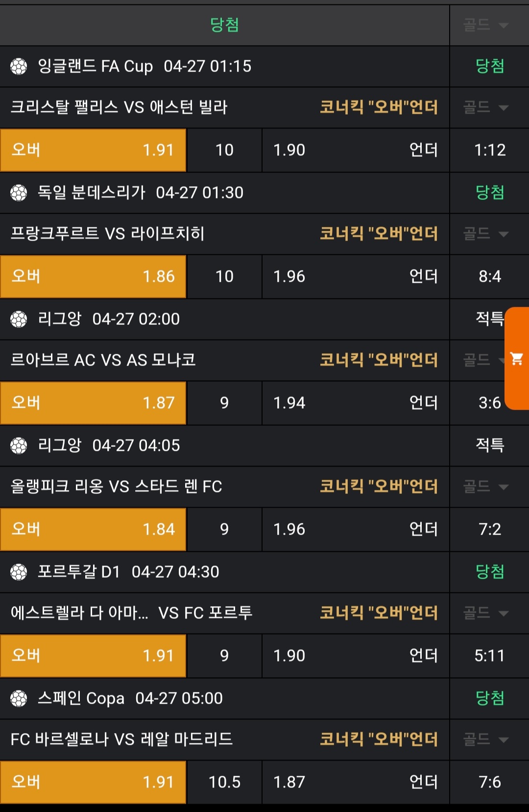The height and width of the screenshot is (812, 529).
Task: Open the orange shopping cart icon
Action: tap(517, 359)
